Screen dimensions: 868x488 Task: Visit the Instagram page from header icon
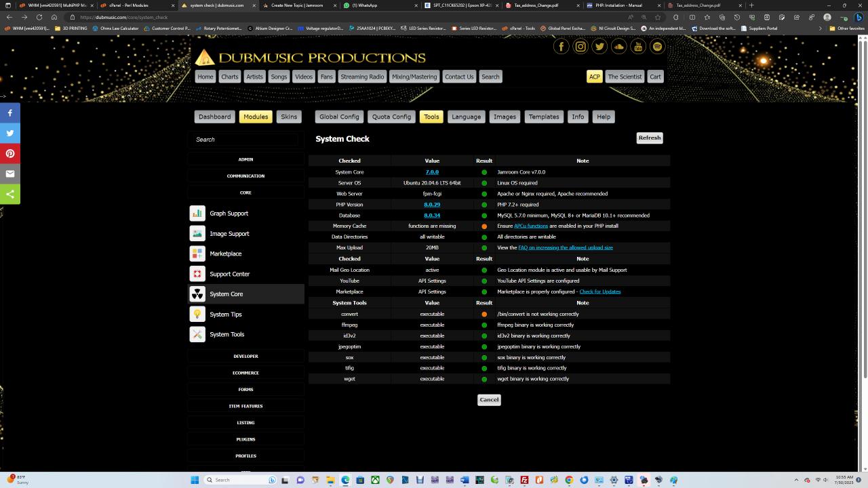pyautogui.click(x=580, y=47)
